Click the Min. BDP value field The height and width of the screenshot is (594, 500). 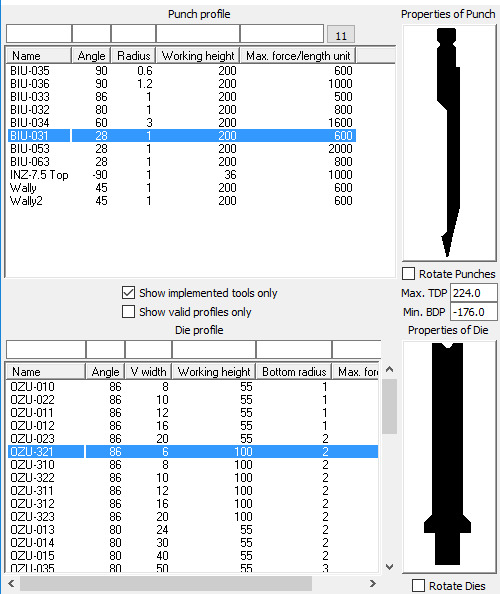click(473, 312)
